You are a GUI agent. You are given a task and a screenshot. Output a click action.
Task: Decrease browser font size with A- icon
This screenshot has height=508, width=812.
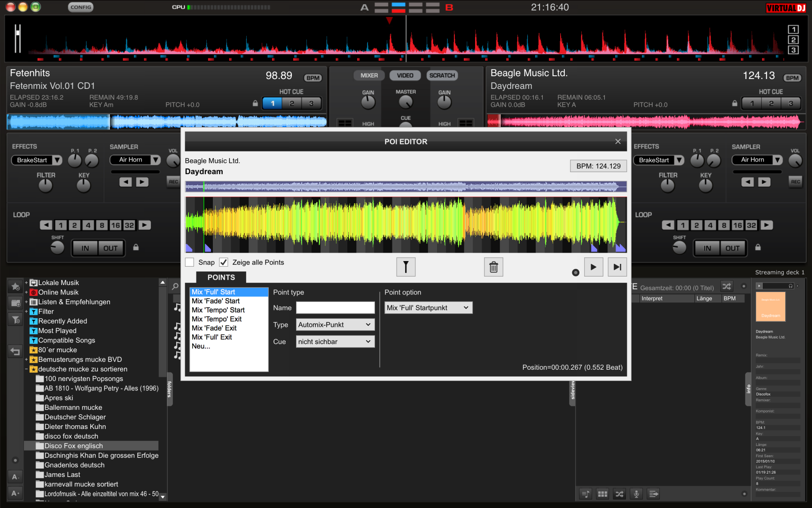pyautogui.click(x=15, y=476)
